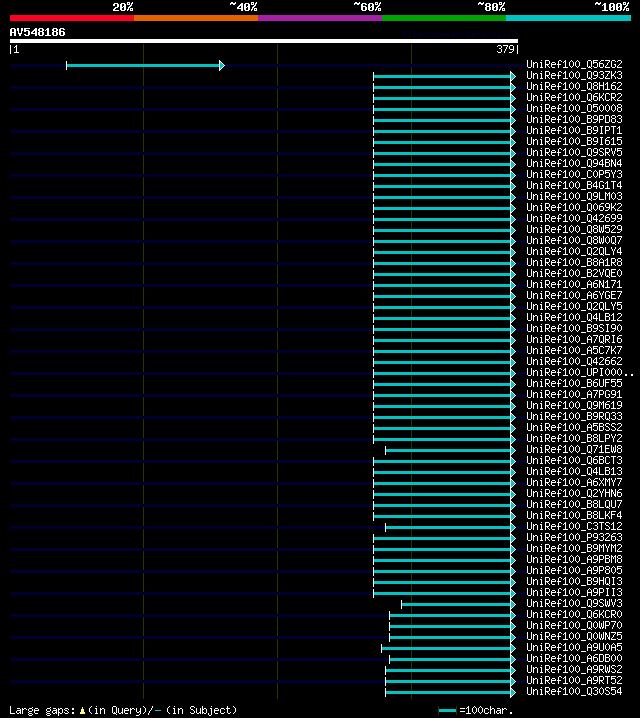Select label UniRef100_Q9LM03

coord(574,196)
